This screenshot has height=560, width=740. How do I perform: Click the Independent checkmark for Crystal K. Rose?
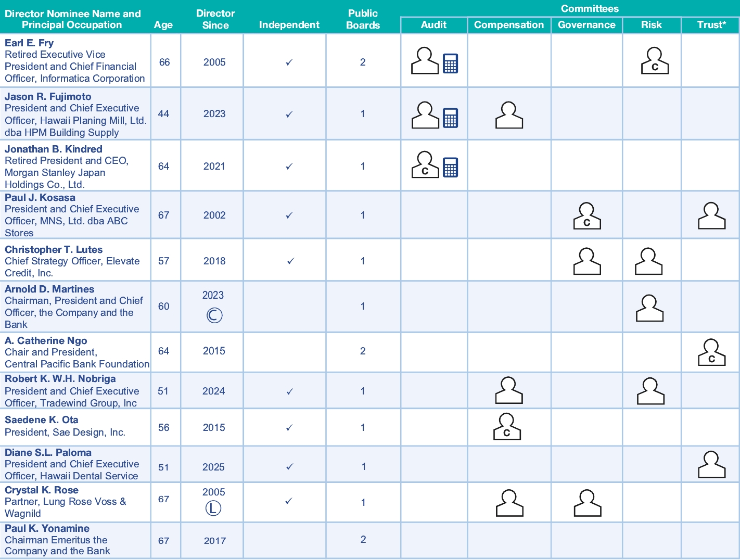pos(289,501)
